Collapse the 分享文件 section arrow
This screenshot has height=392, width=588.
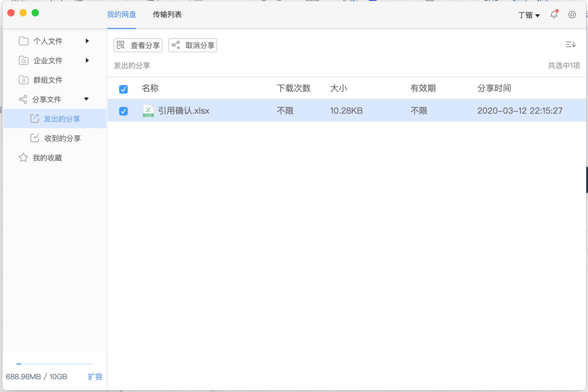(86, 99)
